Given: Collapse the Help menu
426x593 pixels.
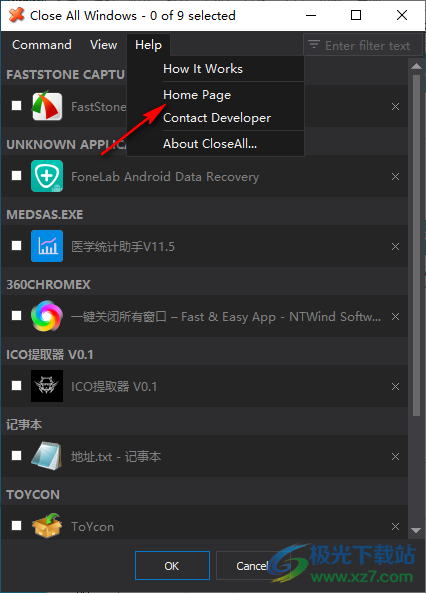Looking at the screenshot, I should [148, 45].
